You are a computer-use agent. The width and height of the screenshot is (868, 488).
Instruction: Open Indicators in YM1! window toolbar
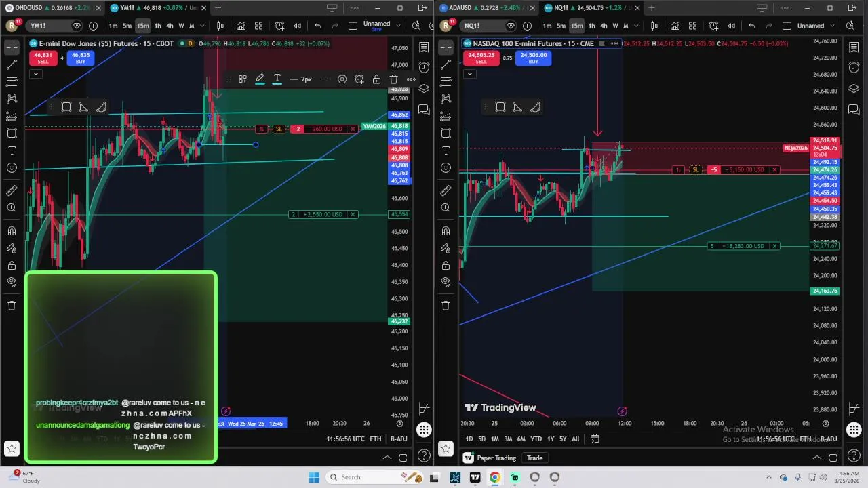click(x=241, y=26)
